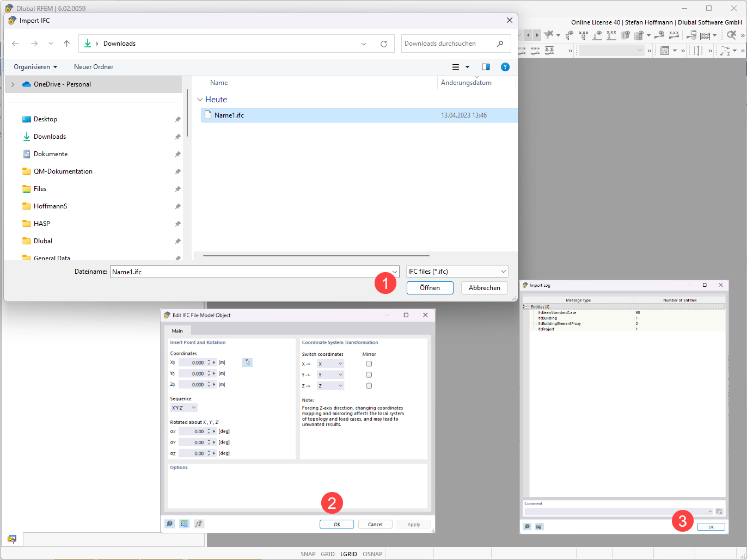Image resolution: width=747 pixels, height=560 pixels.
Task: Click the solid rendering eye icon in the RFEM toolbar
Action: coord(625,35)
